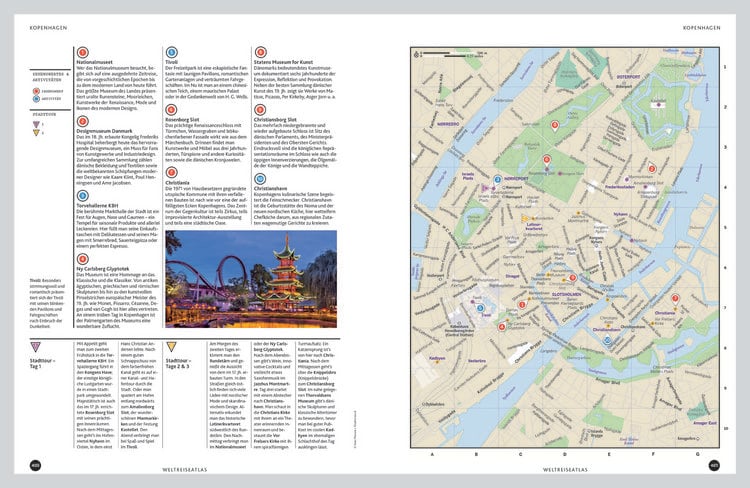Image resolution: width=750 pixels, height=488 pixels.
Task: Click the Tivoli photo caption in left margin
Action: click(47, 303)
